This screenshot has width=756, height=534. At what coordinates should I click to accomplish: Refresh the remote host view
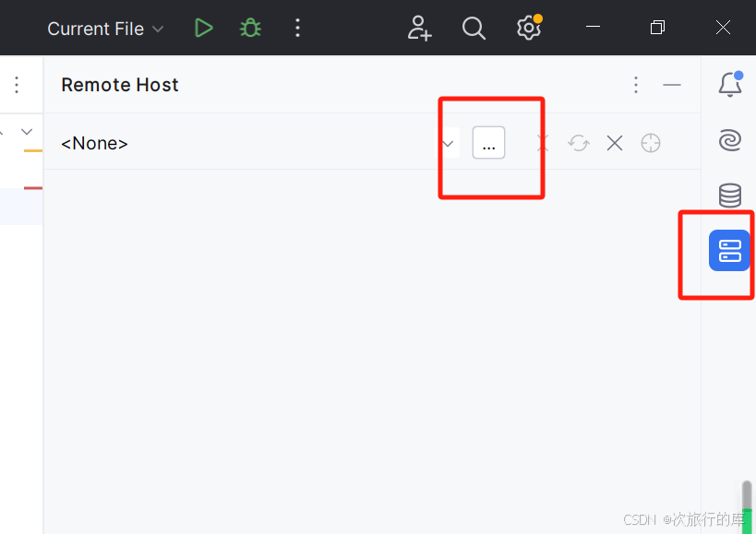[579, 143]
